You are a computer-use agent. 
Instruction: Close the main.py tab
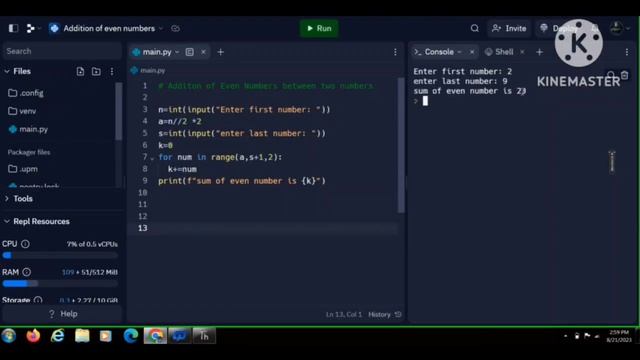click(x=203, y=52)
